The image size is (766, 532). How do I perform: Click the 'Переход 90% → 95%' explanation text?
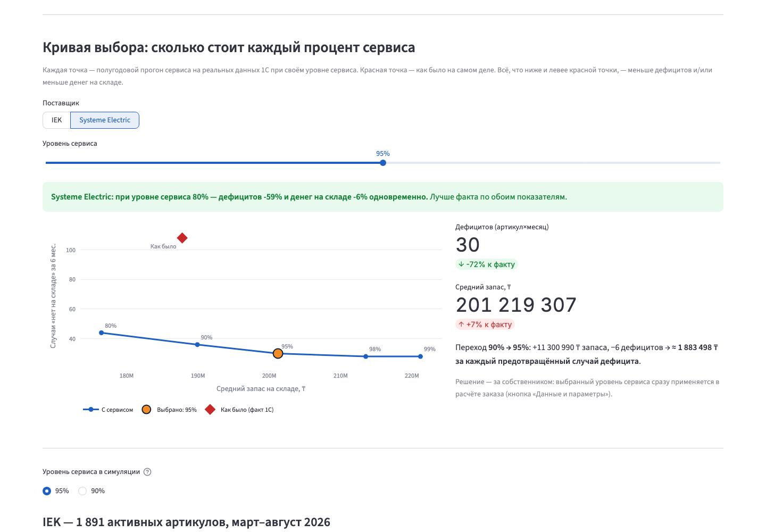(x=587, y=354)
